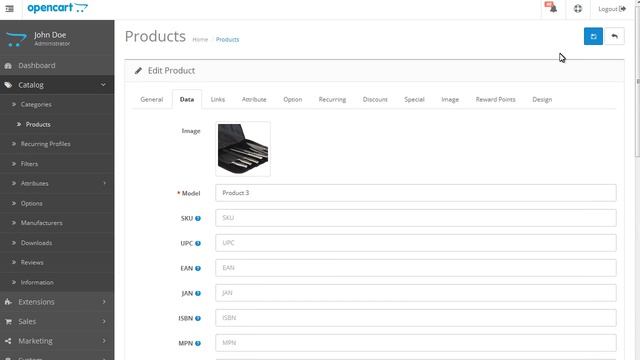The height and width of the screenshot is (360, 640).
Task: Click the Catalog tags icon
Action: pos(8,85)
